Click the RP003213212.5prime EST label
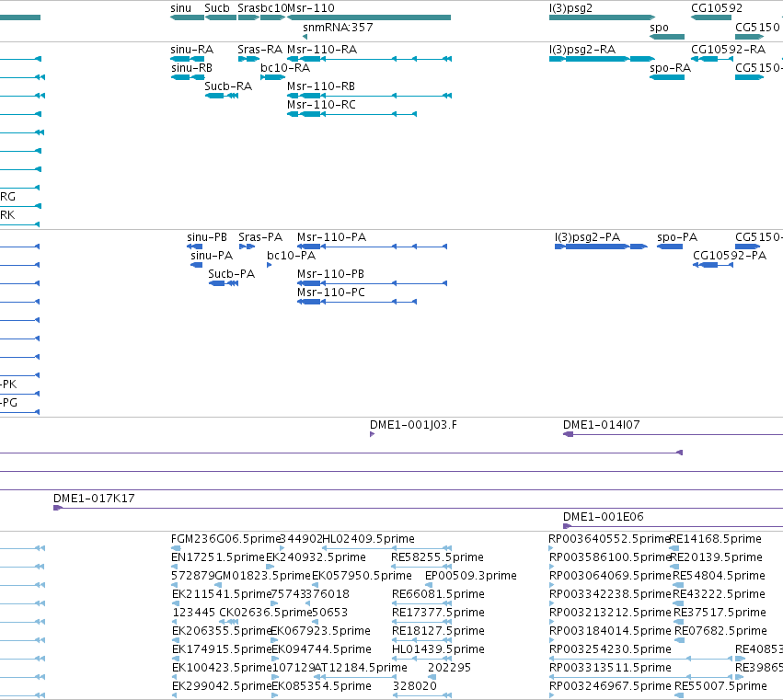783x700 pixels. coord(610,613)
